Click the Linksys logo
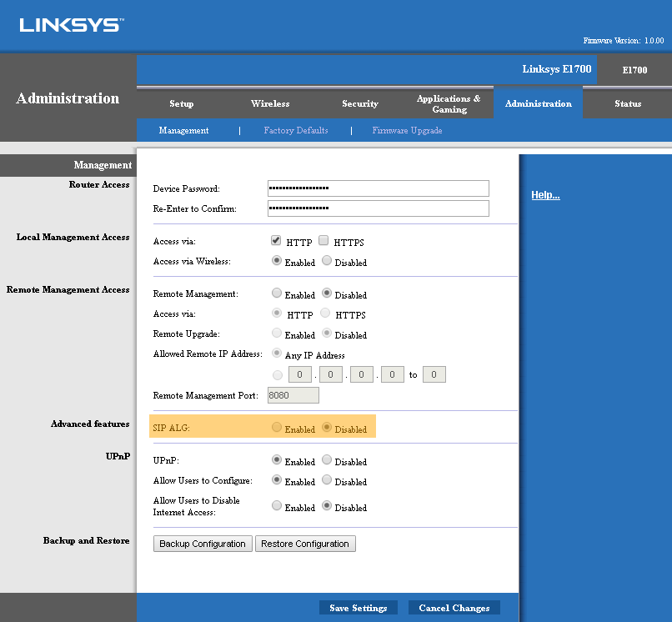672x622 pixels. pos(72,25)
